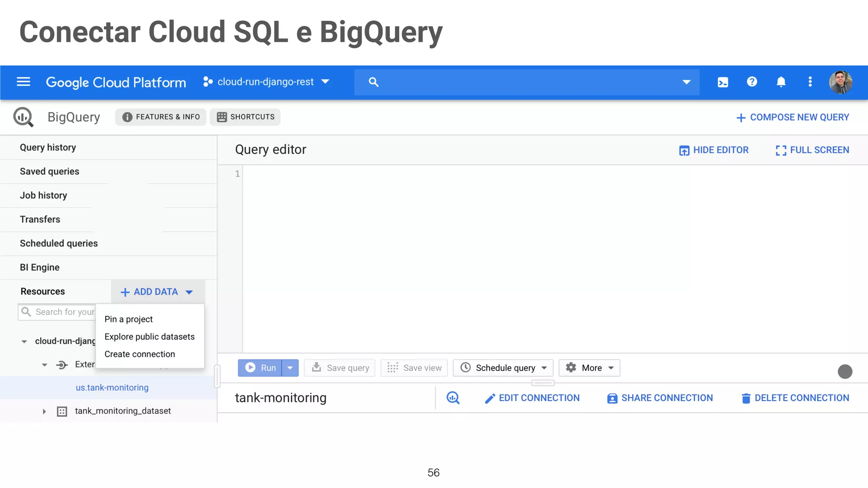This screenshot has height=488, width=868.
Task: Click COMPOSE NEW QUERY
Action: (793, 117)
